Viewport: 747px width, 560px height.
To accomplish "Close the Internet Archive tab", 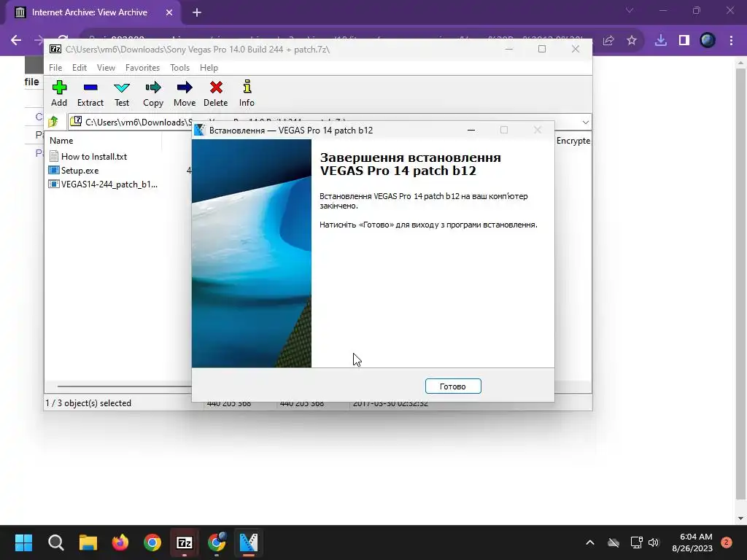I will point(169,12).
